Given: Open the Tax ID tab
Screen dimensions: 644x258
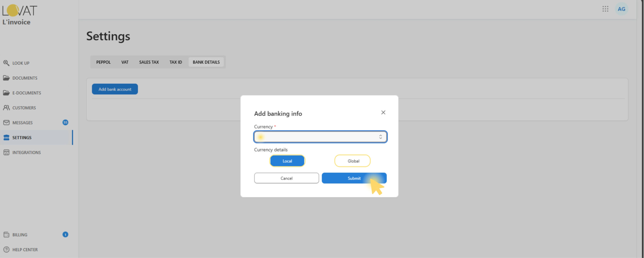Looking at the screenshot, I should coord(176,62).
